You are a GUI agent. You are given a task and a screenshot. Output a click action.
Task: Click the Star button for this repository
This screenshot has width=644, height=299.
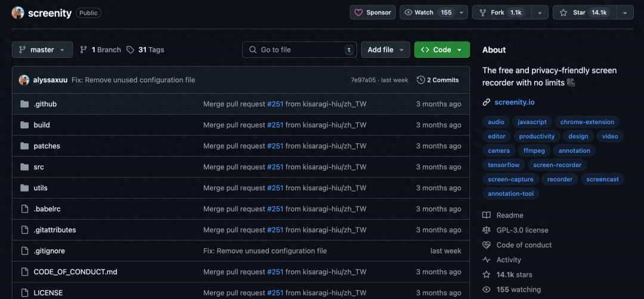click(x=583, y=13)
